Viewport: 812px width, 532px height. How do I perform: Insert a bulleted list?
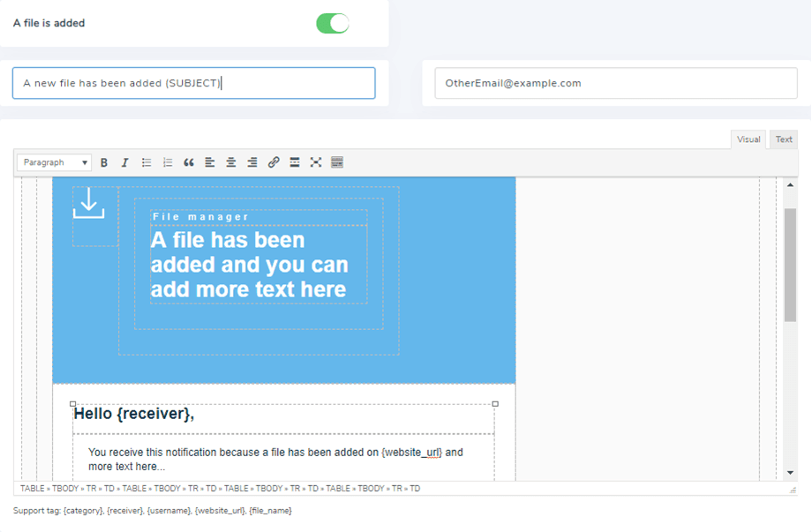click(x=147, y=162)
